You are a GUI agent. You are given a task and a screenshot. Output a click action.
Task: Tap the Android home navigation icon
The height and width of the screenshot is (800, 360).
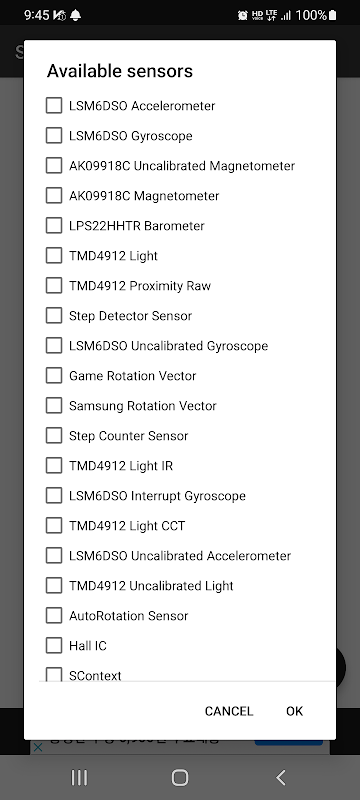click(180, 778)
